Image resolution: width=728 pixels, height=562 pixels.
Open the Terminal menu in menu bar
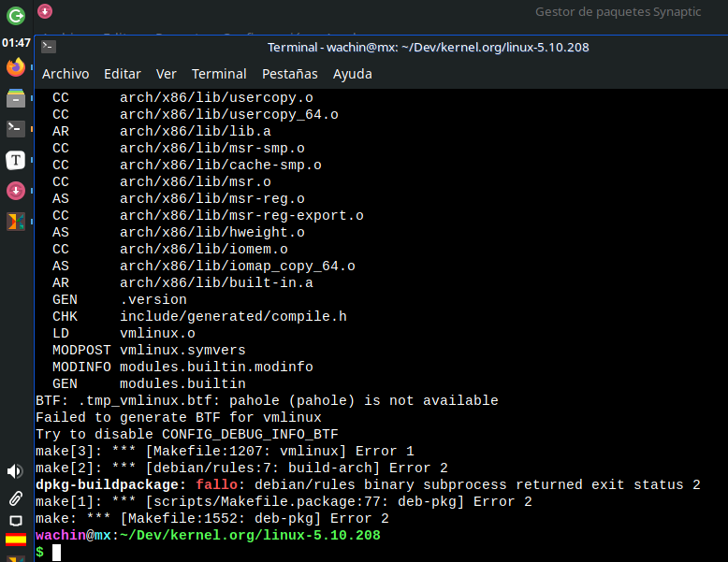tap(219, 74)
